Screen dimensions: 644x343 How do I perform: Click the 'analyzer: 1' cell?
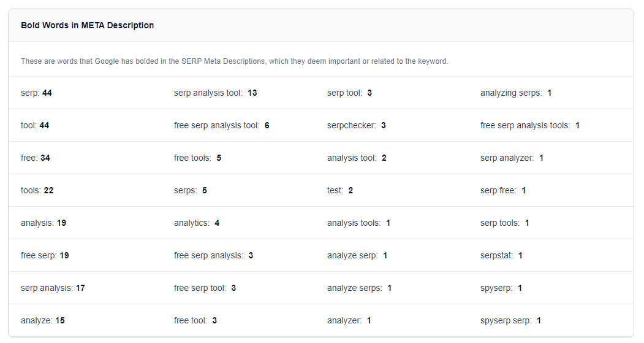[349, 320]
